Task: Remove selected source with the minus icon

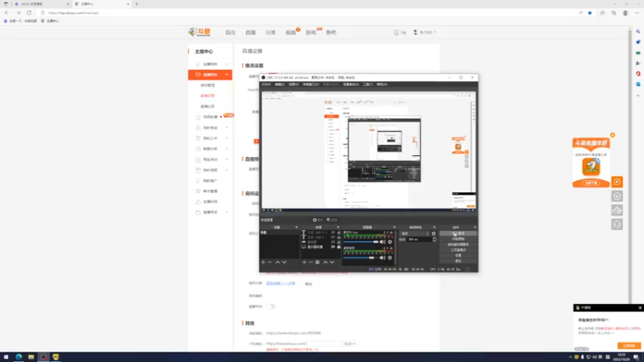Action: coord(311,262)
